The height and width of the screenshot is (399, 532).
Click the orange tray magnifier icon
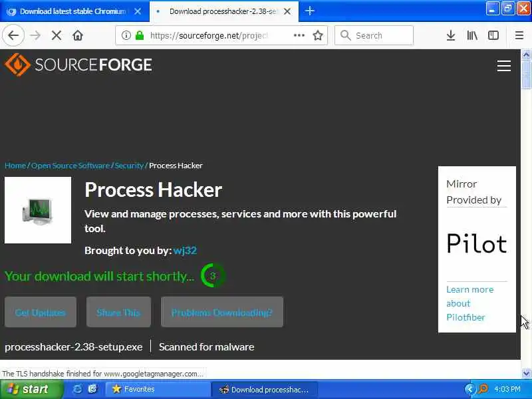(x=483, y=389)
